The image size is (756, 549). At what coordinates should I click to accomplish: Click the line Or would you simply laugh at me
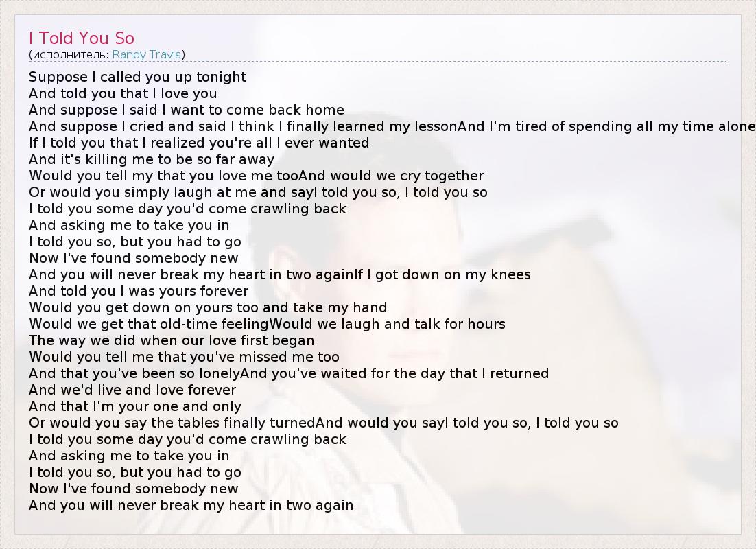click(x=258, y=192)
